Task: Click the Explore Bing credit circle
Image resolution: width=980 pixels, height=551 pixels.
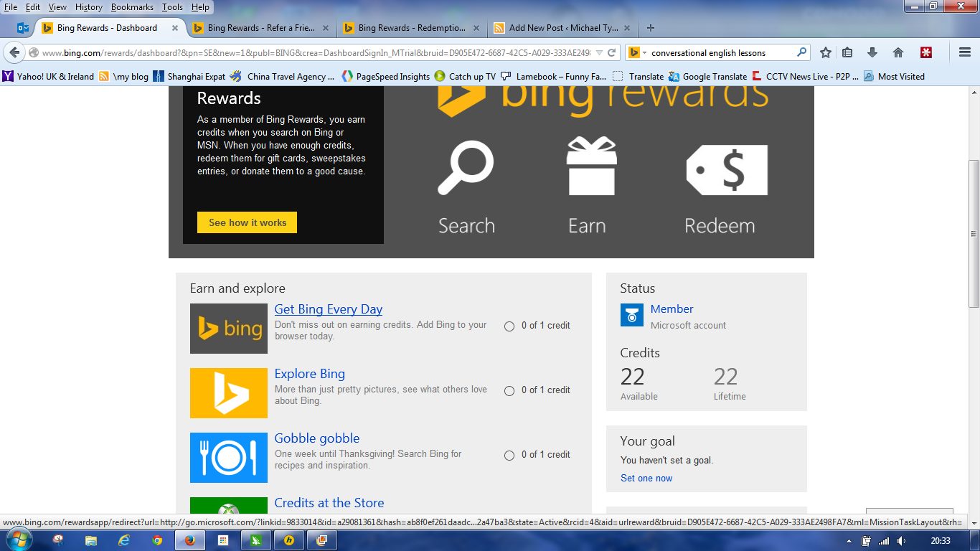Action: (x=509, y=391)
